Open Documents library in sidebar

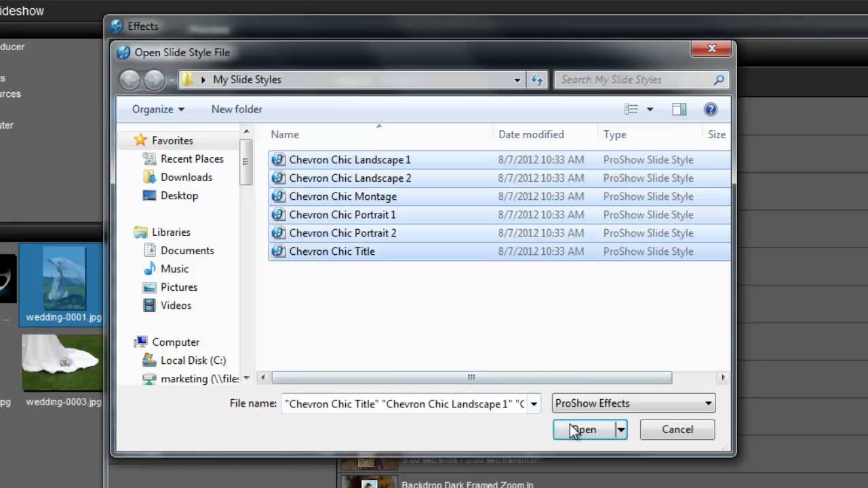coord(187,250)
